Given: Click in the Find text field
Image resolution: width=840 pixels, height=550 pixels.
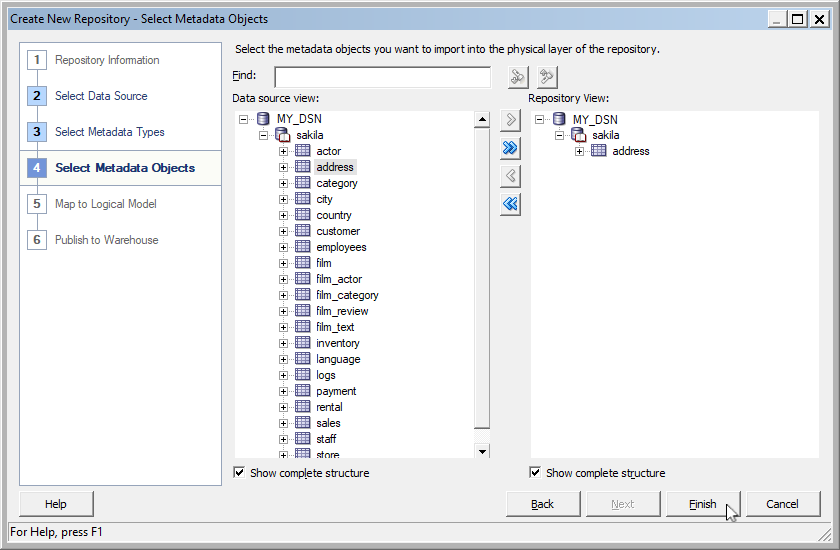Looking at the screenshot, I should coord(382,77).
